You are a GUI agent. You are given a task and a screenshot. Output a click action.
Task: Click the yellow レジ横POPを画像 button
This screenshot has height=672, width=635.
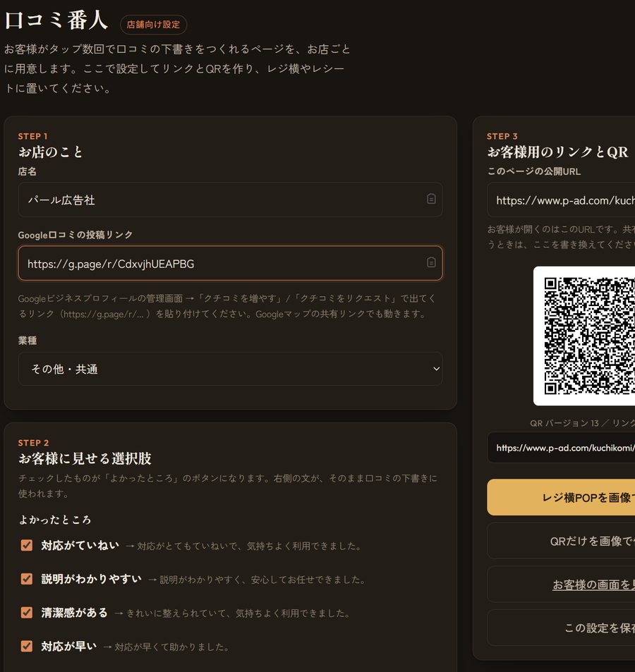(x=561, y=497)
